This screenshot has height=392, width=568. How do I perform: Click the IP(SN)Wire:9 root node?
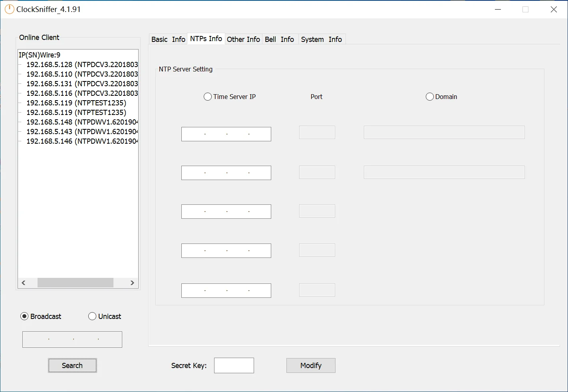tap(40, 55)
